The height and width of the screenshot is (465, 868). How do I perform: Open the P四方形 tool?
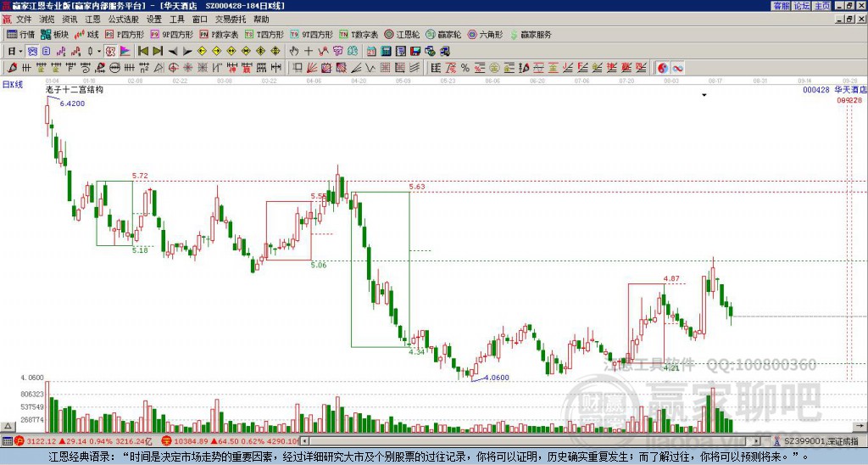[125, 34]
